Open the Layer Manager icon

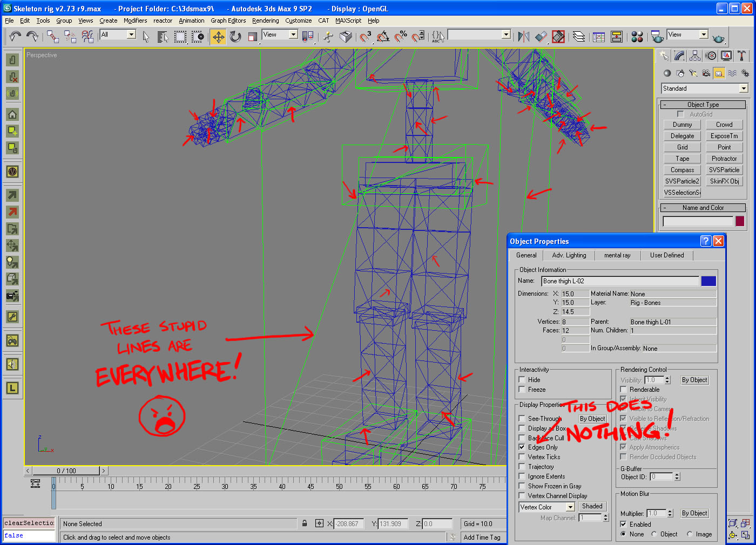[x=579, y=37]
